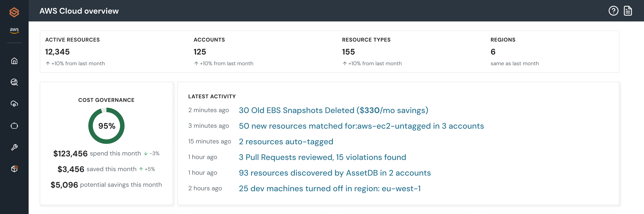Click '25 dev machines turned off' link
Screen dimensions: 644x214
coord(329,189)
